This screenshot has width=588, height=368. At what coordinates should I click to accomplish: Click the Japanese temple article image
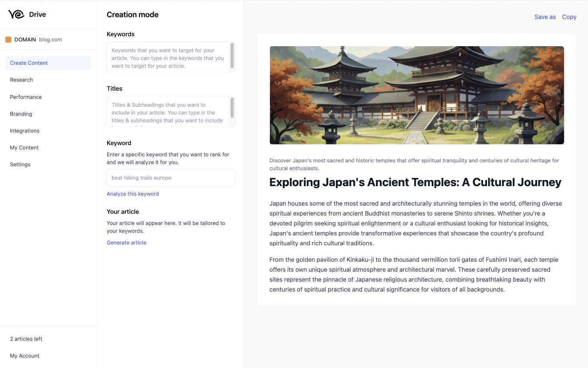[x=416, y=95]
